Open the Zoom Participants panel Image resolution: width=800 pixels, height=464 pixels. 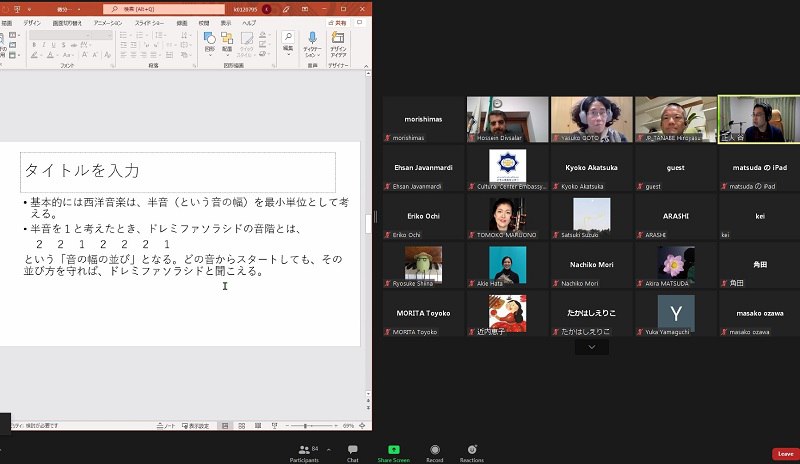click(303, 452)
